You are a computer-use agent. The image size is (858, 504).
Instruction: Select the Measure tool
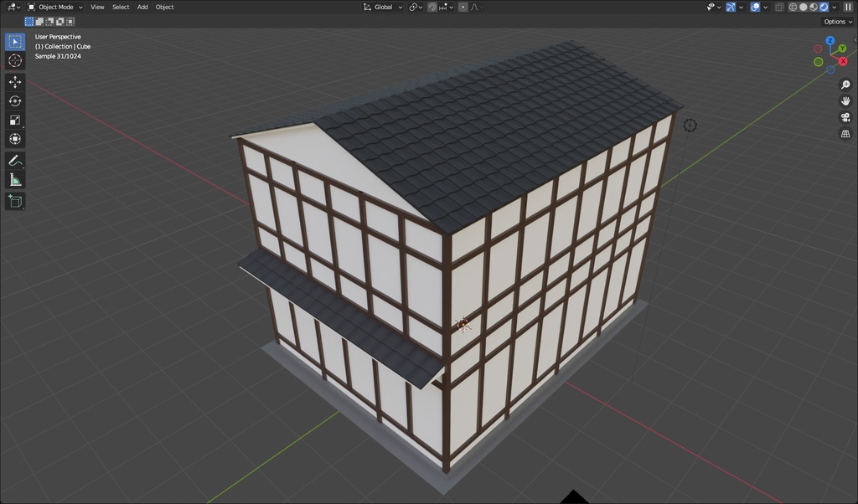pyautogui.click(x=15, y=180)
